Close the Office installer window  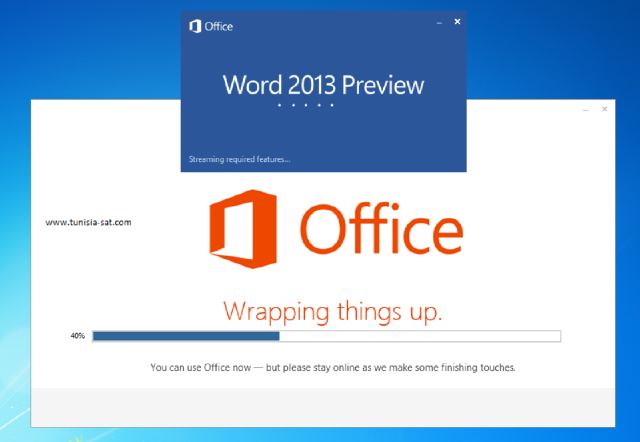[x=604, y=108]
